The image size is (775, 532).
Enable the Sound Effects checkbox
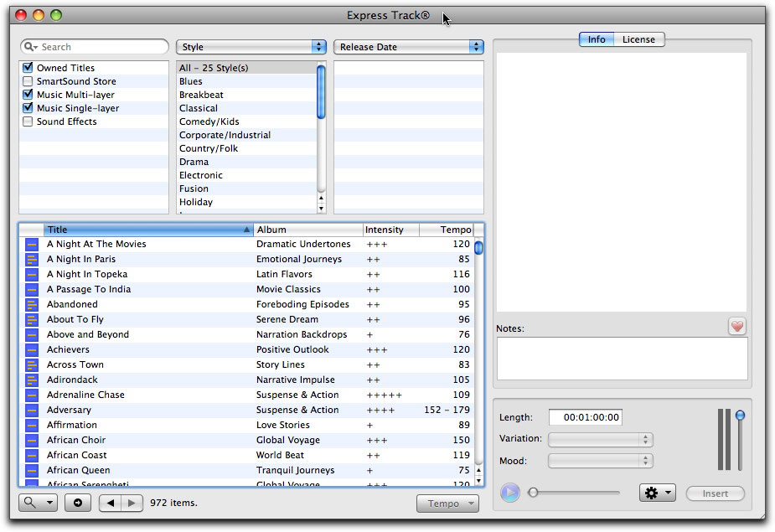point(28,121)
